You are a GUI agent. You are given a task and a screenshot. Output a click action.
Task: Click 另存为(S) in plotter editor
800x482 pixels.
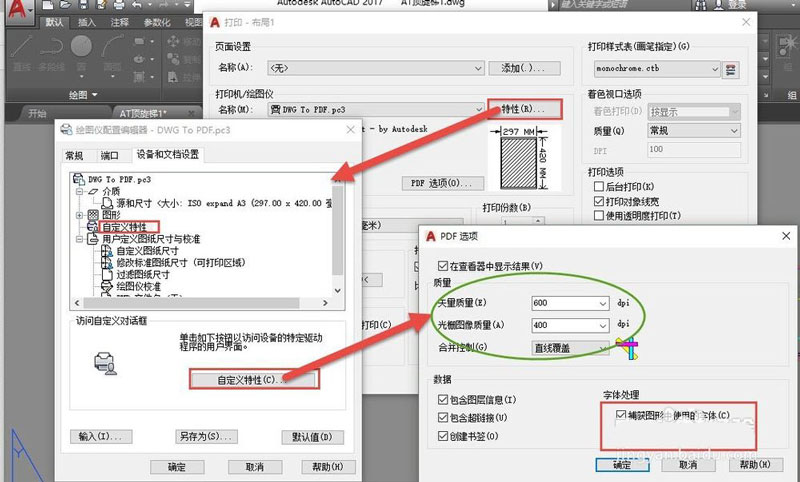206,436
